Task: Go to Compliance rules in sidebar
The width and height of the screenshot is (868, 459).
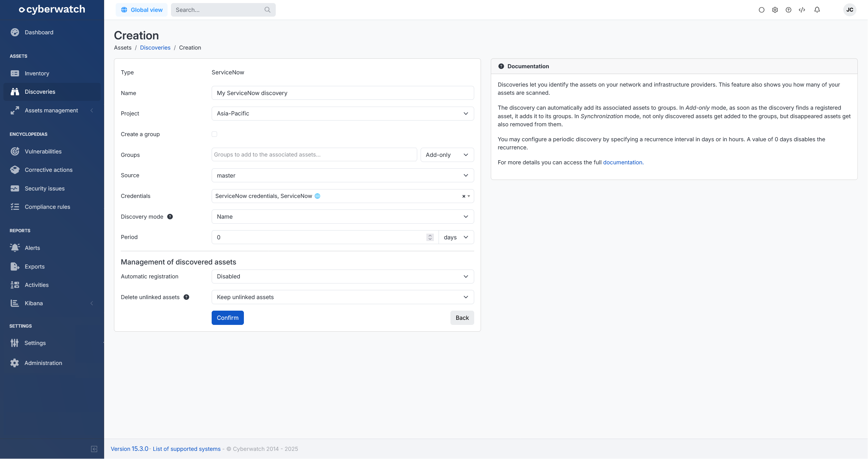Action: pyautogui.click(x=47, y=207)
